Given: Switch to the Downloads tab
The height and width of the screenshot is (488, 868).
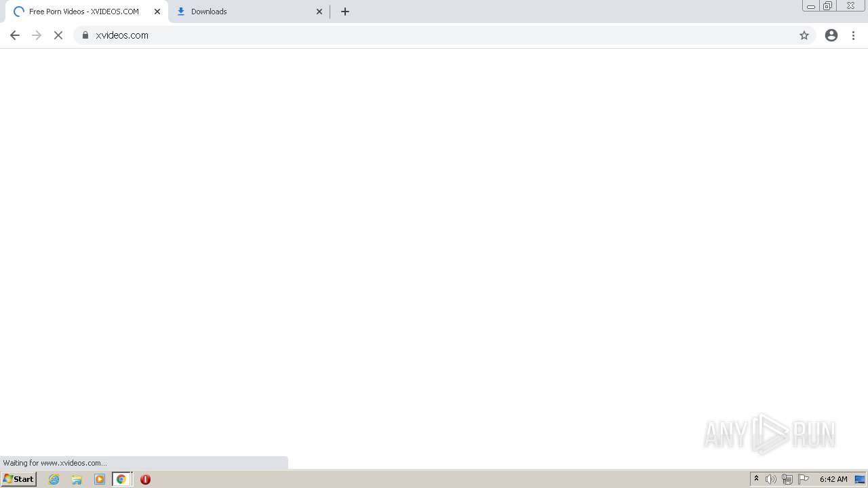Looking at the screenshot, I should (249, 12).
